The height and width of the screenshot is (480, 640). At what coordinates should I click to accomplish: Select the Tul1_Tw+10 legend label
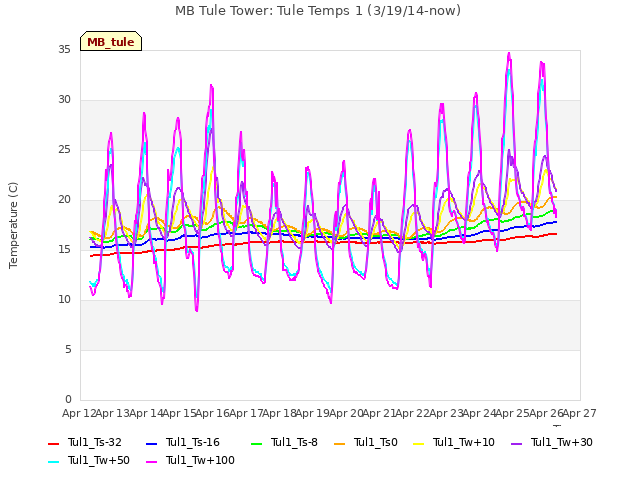(x=464, y=442)
